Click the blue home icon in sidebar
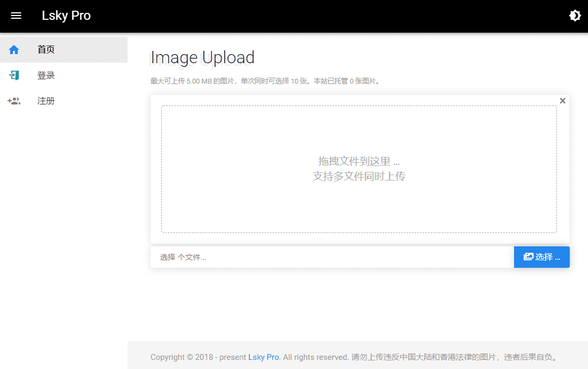The width and height of the screenshot is (588, 369). (x=14, y=50)
